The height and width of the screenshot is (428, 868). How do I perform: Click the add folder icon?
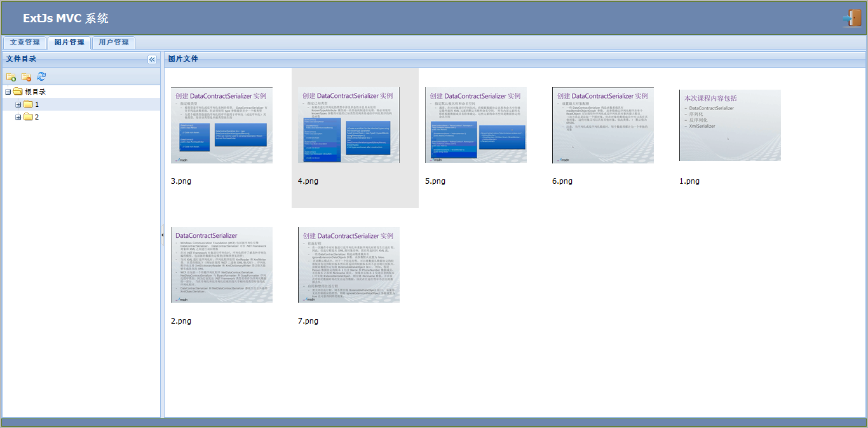click(11, 77)
